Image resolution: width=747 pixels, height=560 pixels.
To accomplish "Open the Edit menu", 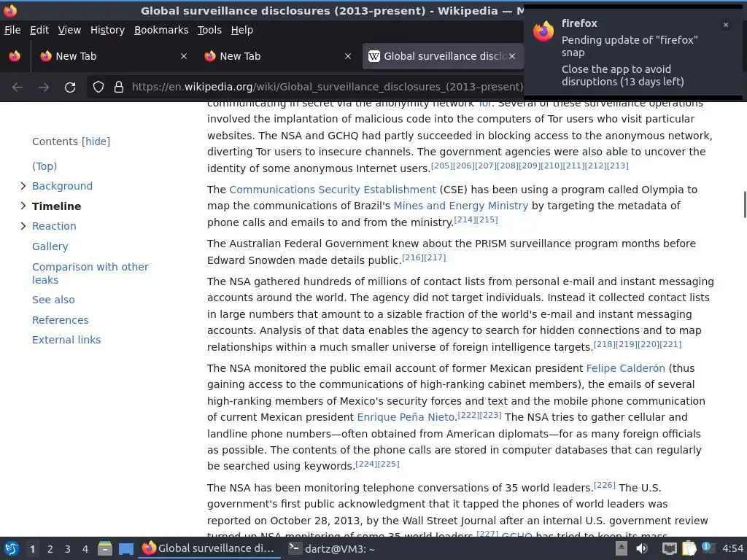I will click(39, 30).
